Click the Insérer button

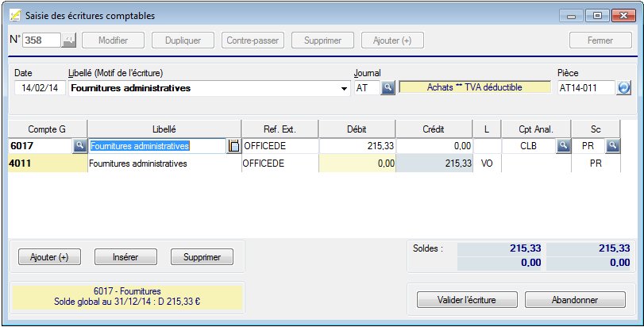click(125, 257)
